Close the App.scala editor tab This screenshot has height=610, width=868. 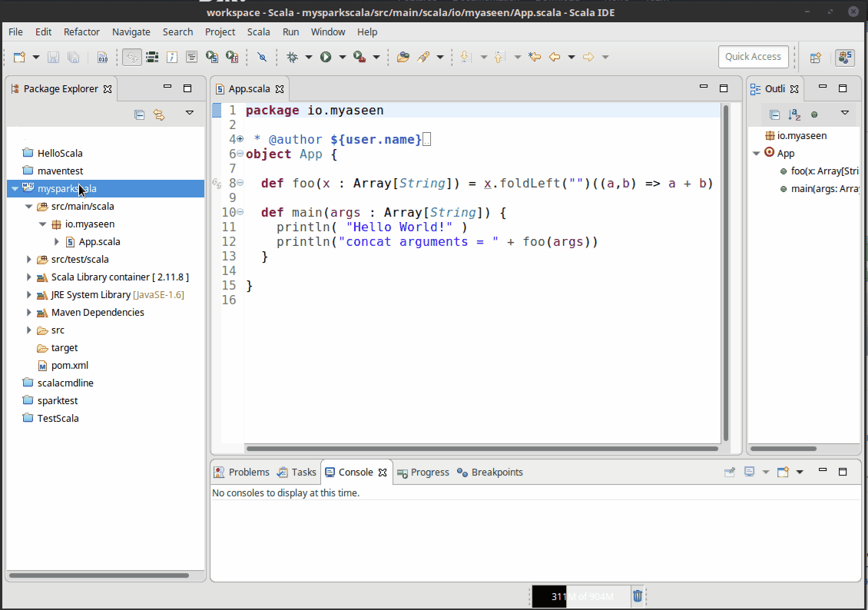[x=280, y=89]
